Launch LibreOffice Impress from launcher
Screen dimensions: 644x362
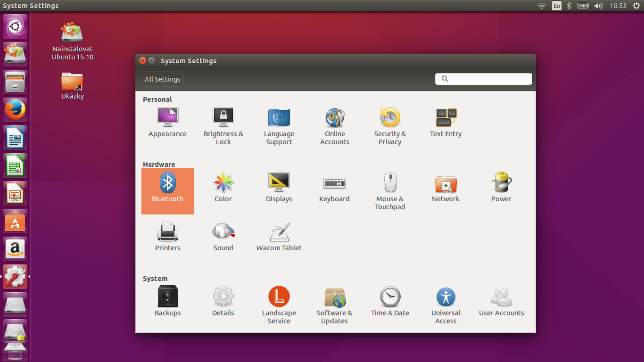pos(16,193)
